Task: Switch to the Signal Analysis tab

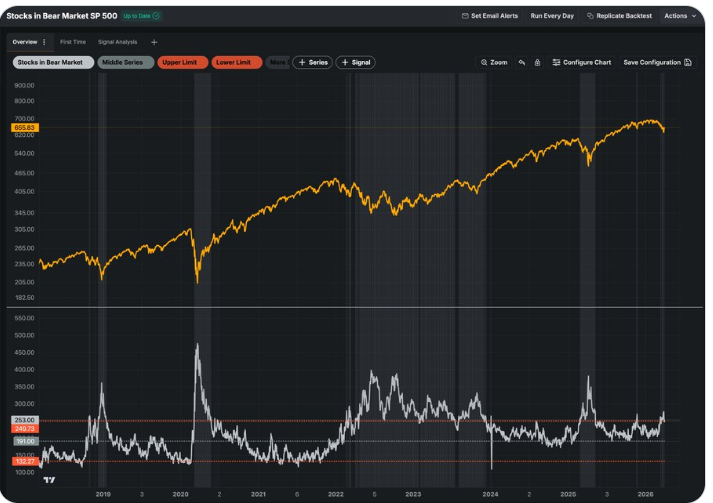Action: 119,42
